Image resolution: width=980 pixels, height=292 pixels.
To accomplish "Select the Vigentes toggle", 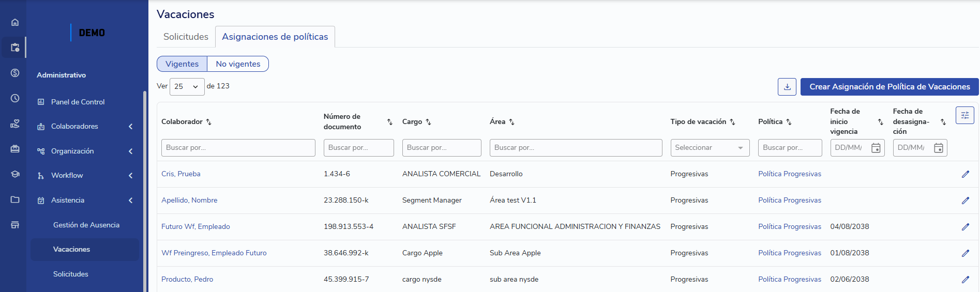I will tap(182, 64).
